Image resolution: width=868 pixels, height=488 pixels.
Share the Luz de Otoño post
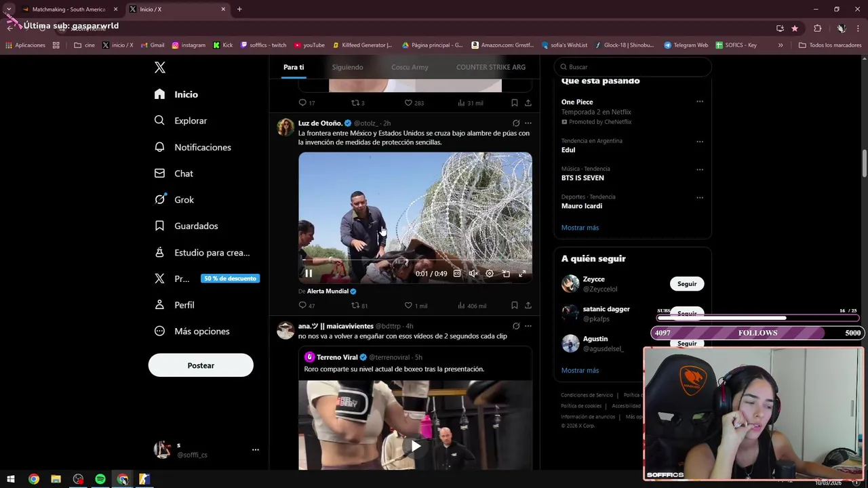pyautogui.click(x=528, y=306)
